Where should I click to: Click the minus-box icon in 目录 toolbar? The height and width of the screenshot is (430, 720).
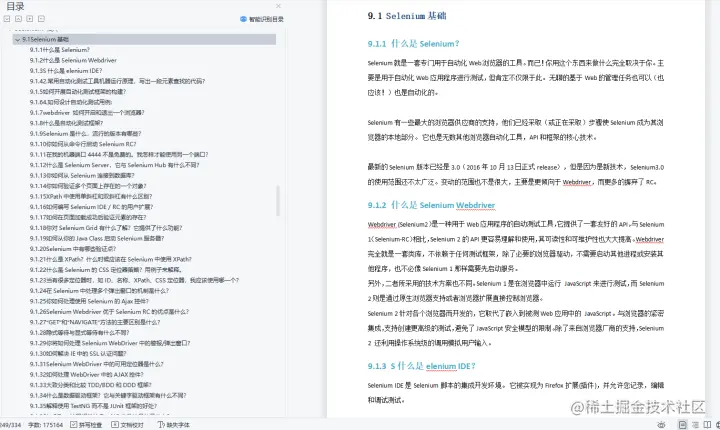click(x=41, y=19)
